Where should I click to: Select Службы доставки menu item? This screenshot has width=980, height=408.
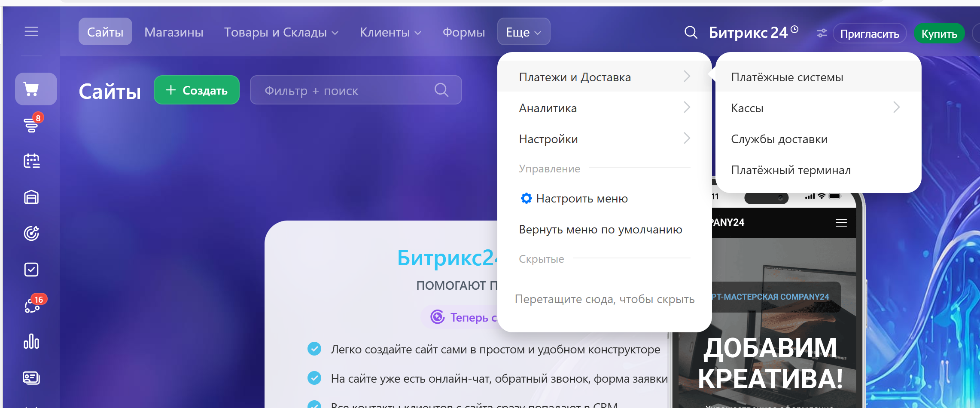click(x=819, y=139)
